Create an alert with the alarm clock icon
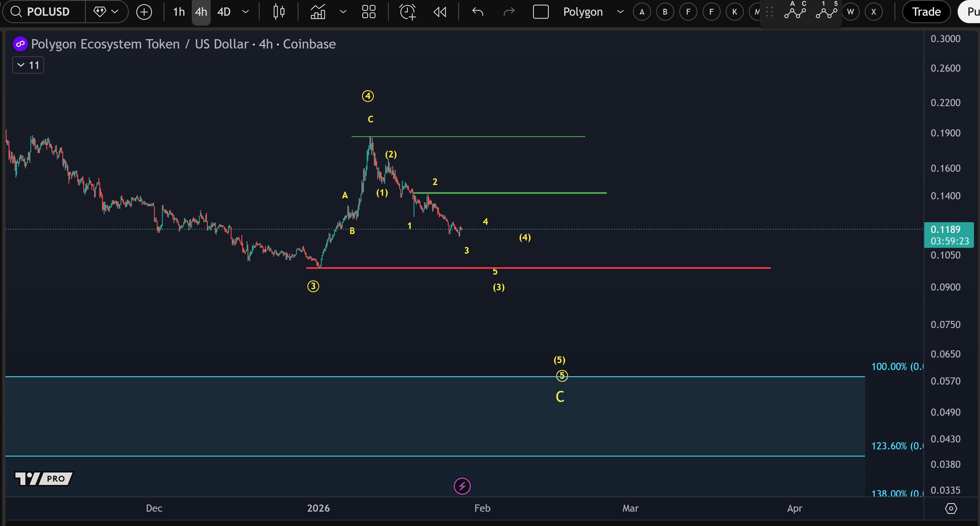This screenshot has height=526, width=980. click(408, 12)
